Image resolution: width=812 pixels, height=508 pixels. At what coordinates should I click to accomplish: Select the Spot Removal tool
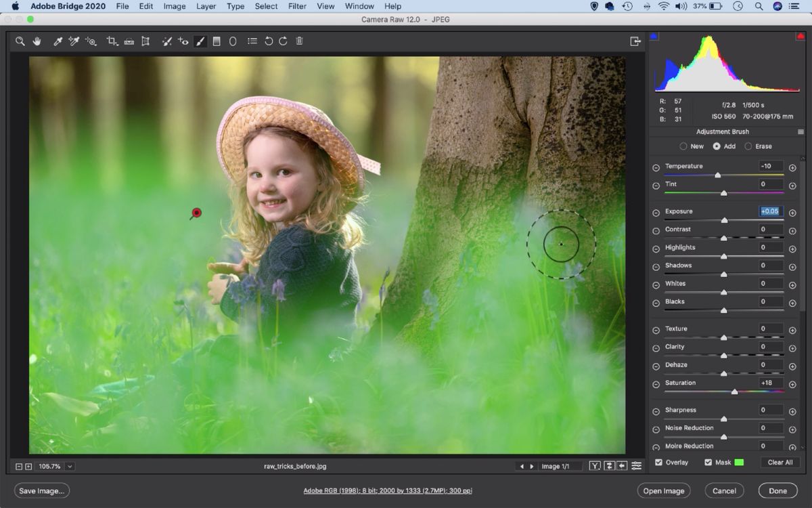click(x=166, y=41)
